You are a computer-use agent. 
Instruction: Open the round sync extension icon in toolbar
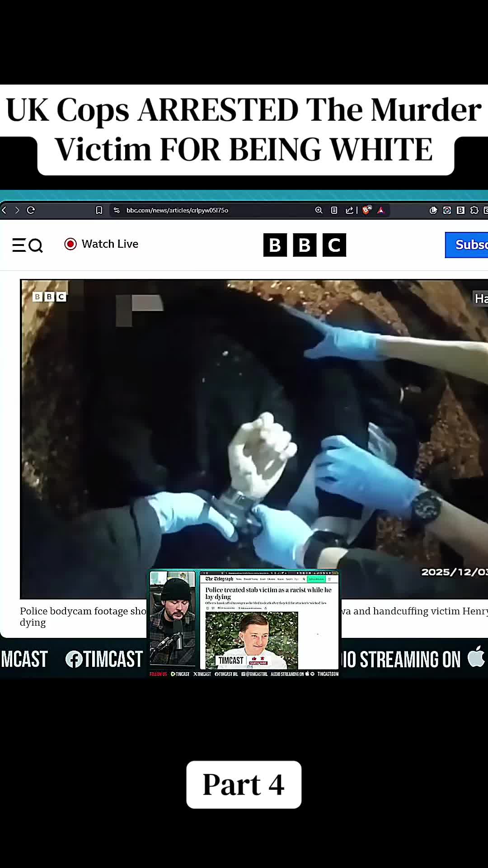click(x=447, y=210)
